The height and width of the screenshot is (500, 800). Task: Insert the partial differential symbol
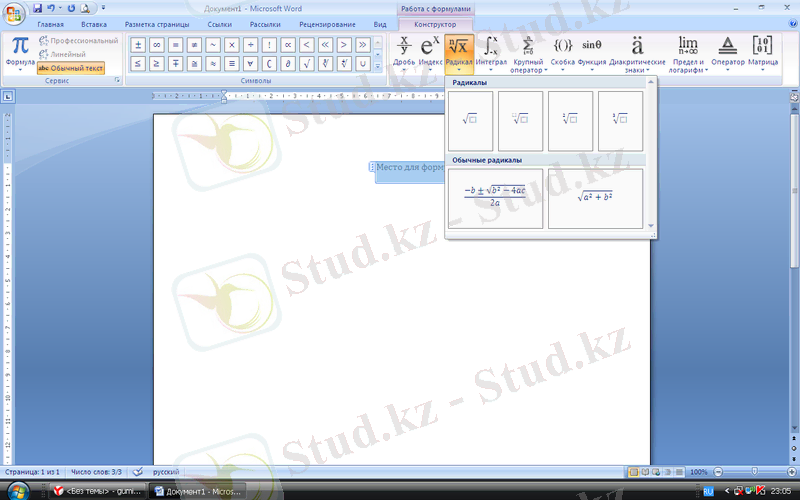288,64
